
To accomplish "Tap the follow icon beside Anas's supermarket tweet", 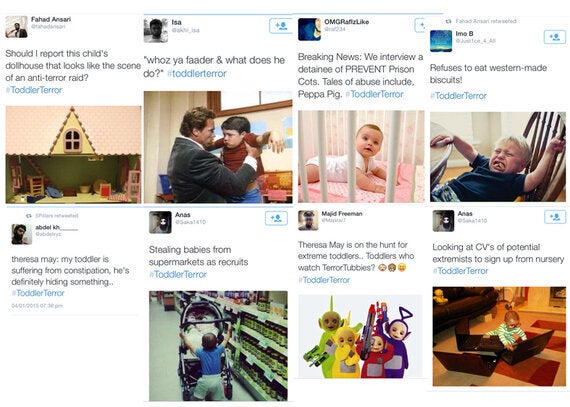I will point(276,218).
